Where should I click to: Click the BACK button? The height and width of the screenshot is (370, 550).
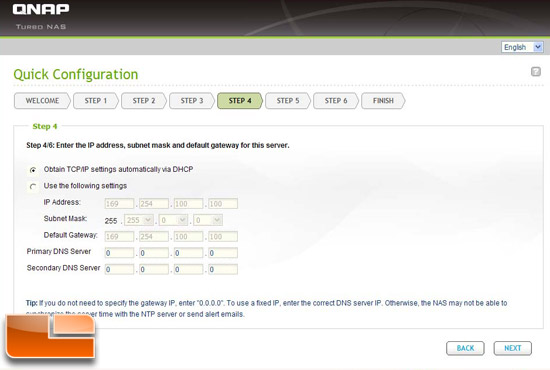point(465,348)
